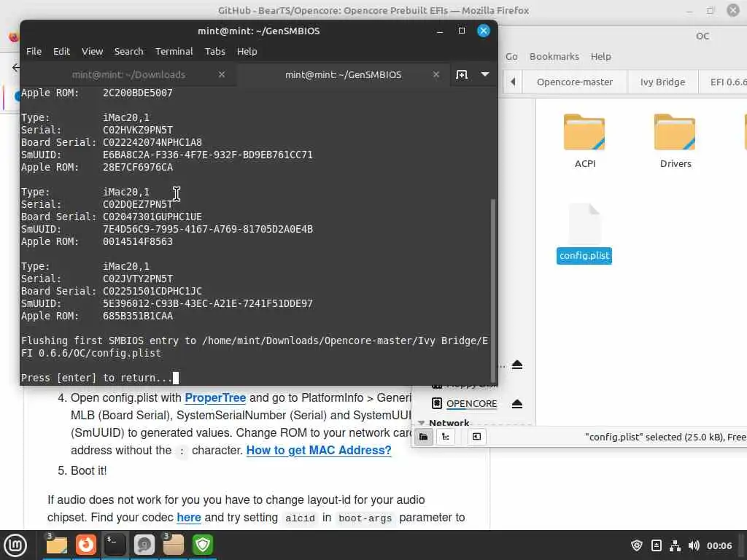Screen dimensions: 747x560
Task: Switch to Firefox via the taskbar icon
Action: click(x=86, y=545)
